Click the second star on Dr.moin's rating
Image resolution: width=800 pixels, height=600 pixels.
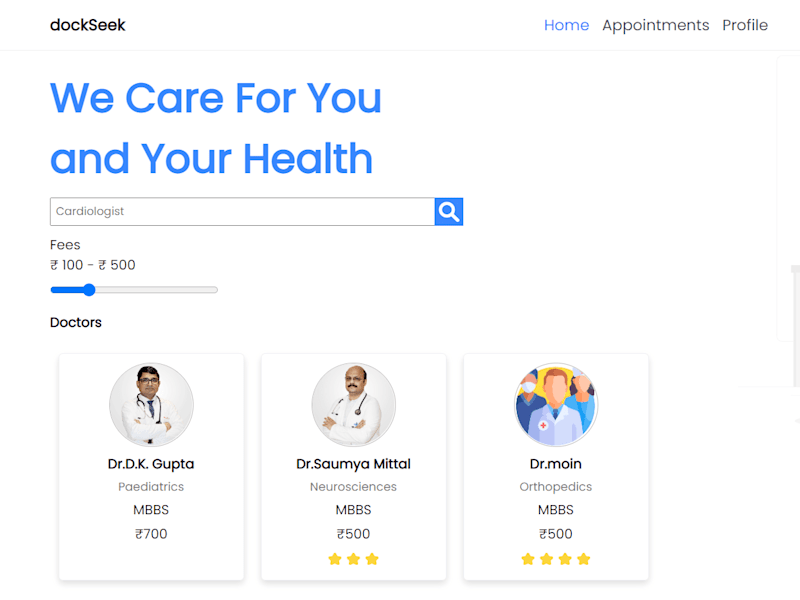(x=546, y=559)
